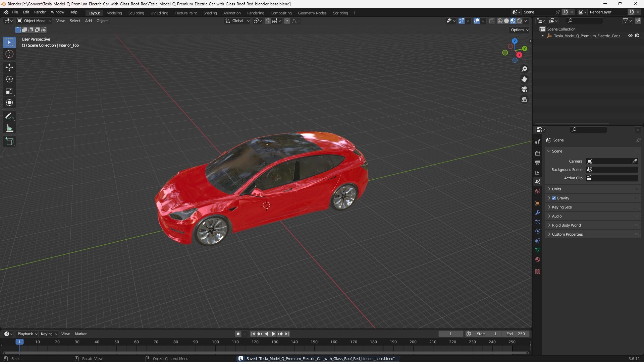The width and height of the screenshot is (644, 362).
Task: Select the Annotate tool
Action: coord(9,116)
